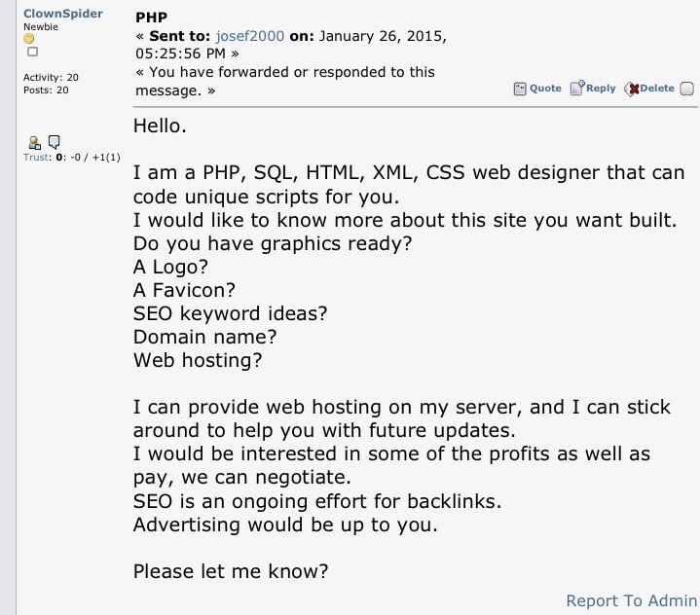The height and width of the screenshot is (615, 700).
Task: Click the Activity: 20 text
Action: 51,77
